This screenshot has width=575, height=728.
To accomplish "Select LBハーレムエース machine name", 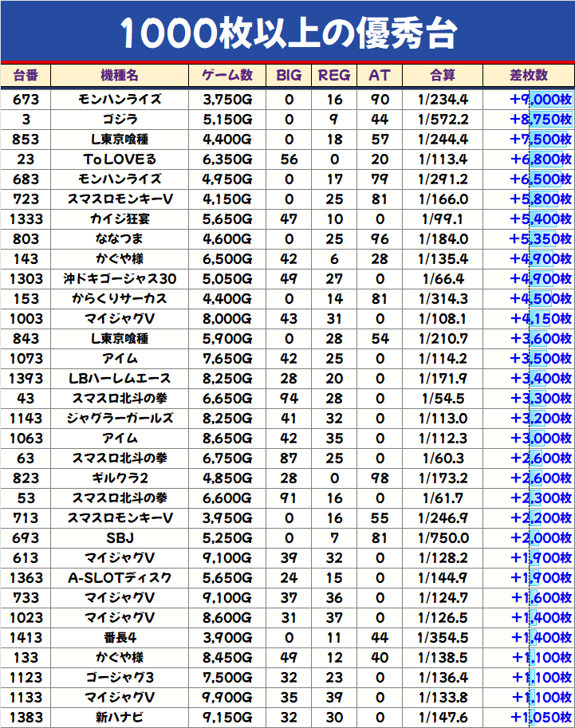I will (120, 379).
